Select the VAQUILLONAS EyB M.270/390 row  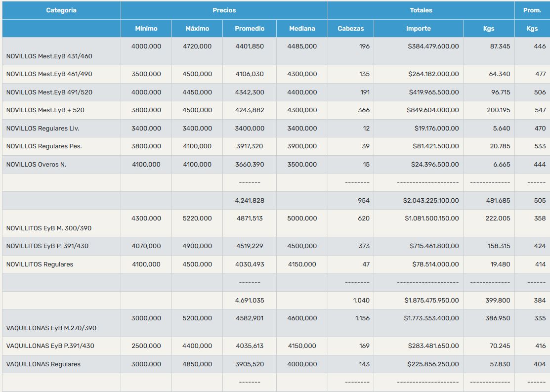[276, 323]
